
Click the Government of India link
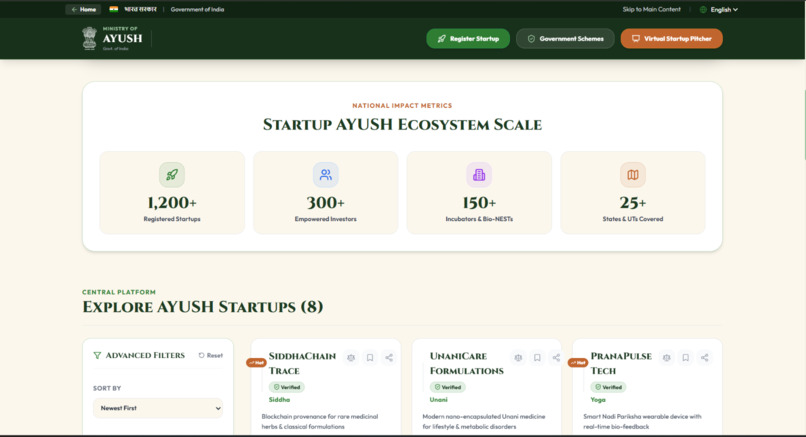197,9
